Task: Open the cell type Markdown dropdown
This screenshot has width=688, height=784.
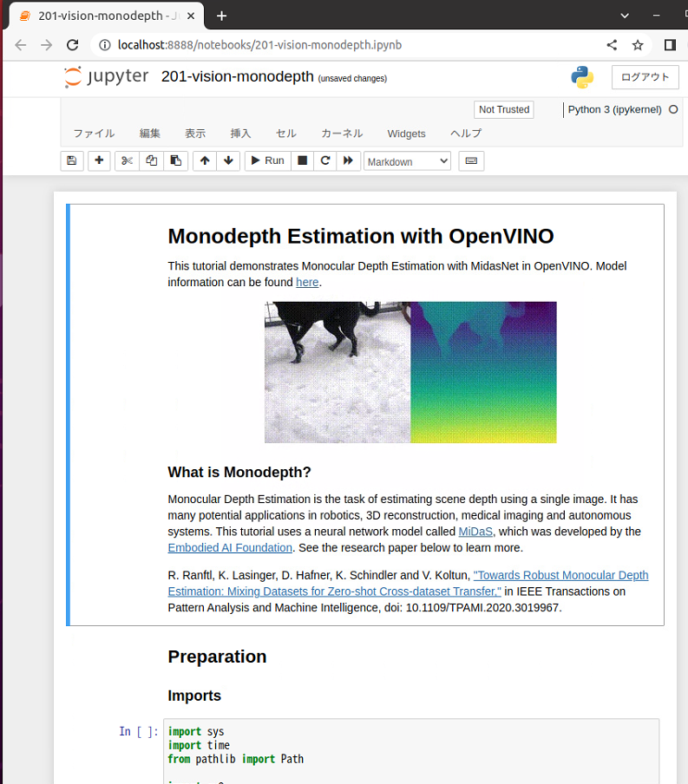Action: coord(407,161)
